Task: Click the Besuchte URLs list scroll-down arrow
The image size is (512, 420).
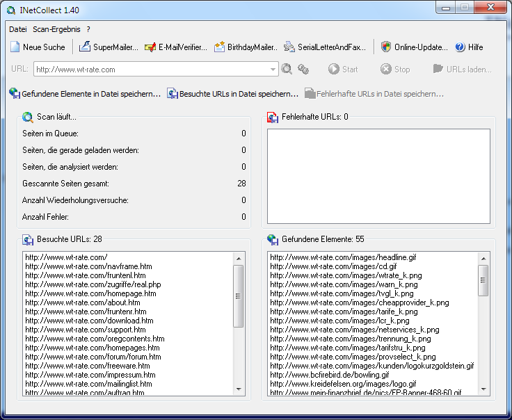Action: tap(239, 389)
